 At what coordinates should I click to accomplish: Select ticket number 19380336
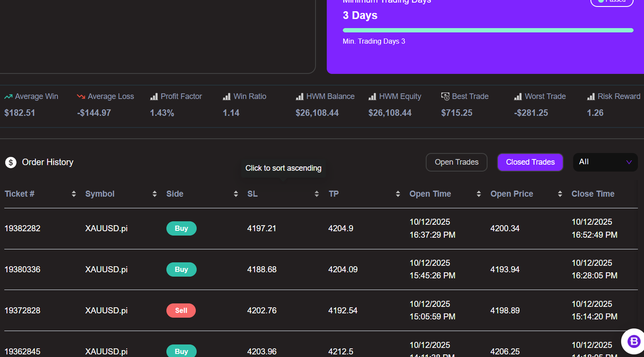(23, 269)
